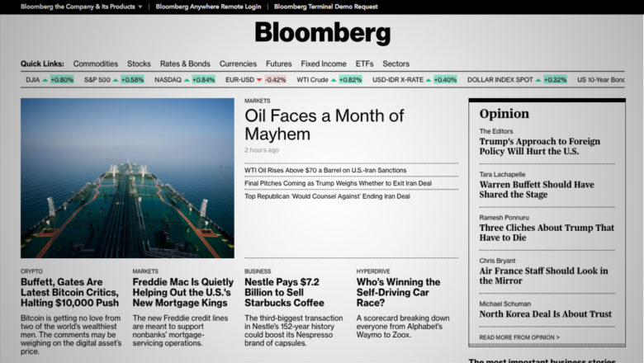Open Nestle Pays $7.2 Billion story

(x=284, y=292)
